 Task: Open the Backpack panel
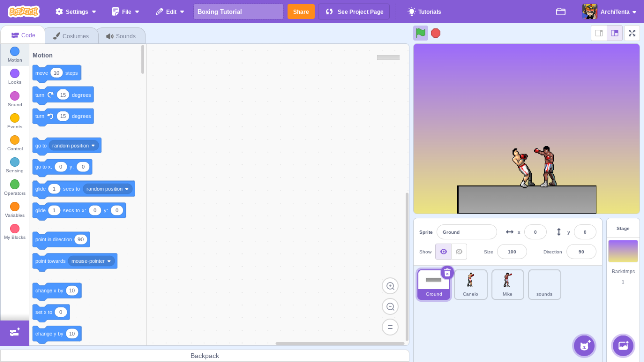tap(204, 356)
